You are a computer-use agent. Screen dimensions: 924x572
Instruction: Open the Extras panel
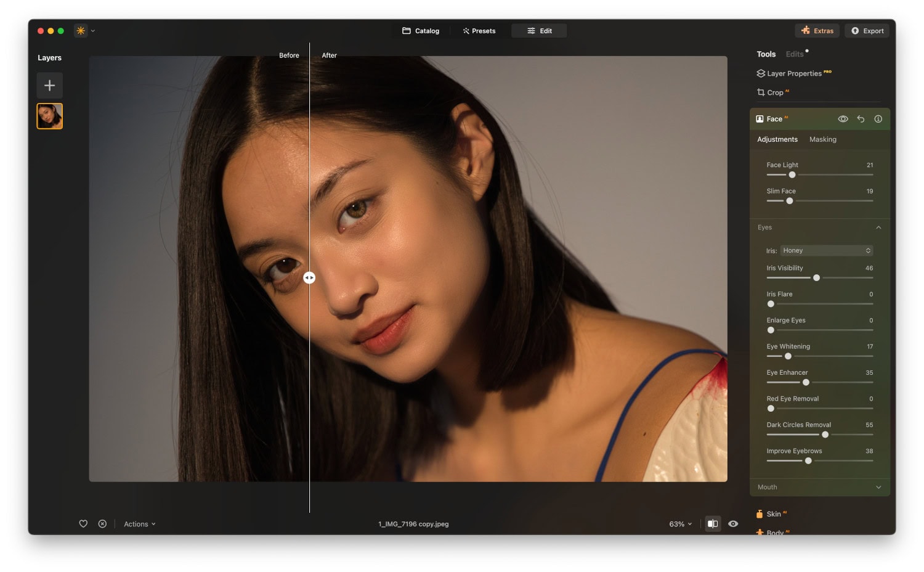point(817,30)
